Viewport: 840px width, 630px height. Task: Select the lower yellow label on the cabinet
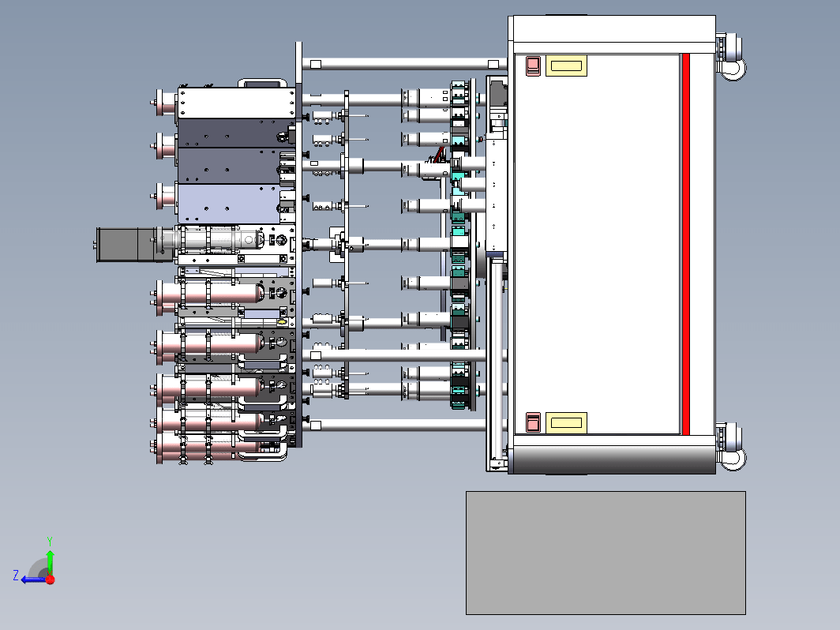(566, 422)
